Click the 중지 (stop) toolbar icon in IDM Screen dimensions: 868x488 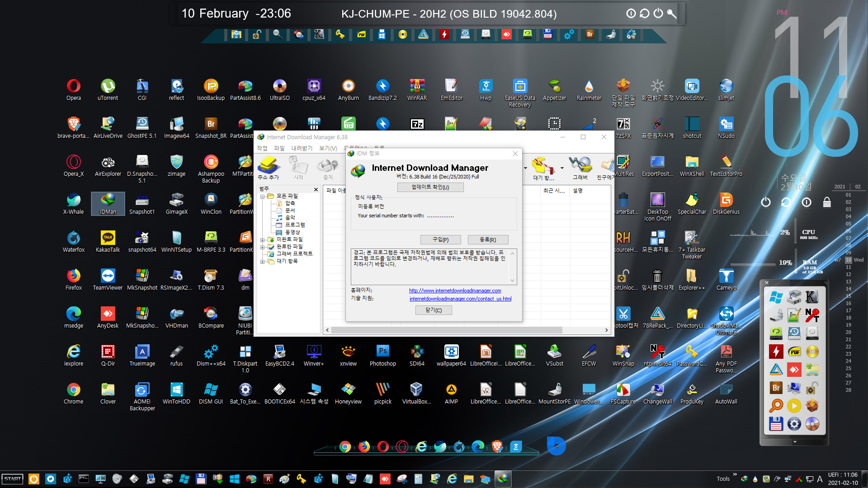point(328,168)
